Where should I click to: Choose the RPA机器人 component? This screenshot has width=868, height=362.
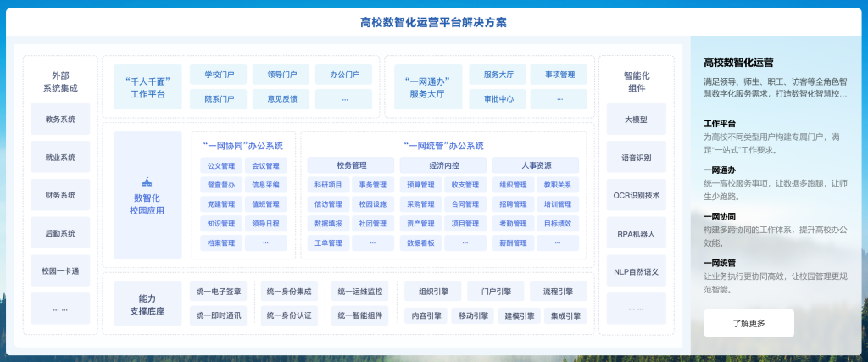click(x=636, y=232)
